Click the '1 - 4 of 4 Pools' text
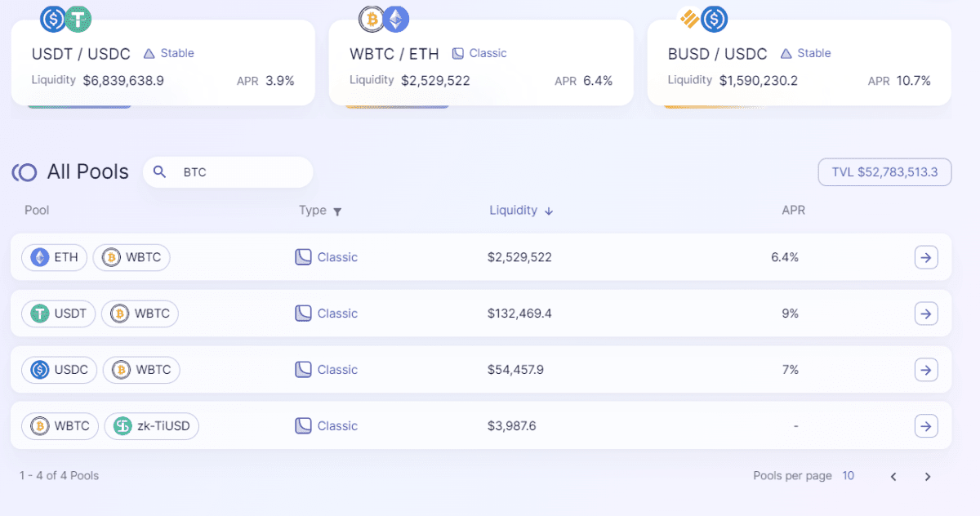Image resolution: width=980 pixels, height=516 pixels. click(x=59, y=476)
